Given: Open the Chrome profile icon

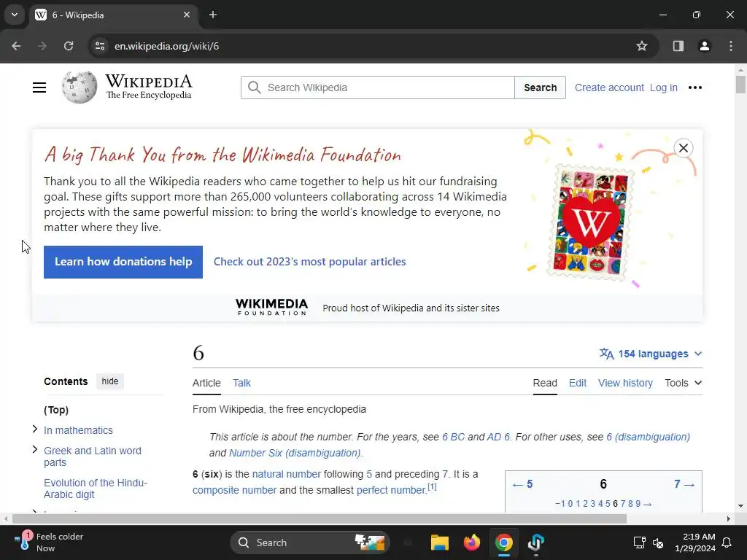Looking at the screenshot, I should (705, 46).
